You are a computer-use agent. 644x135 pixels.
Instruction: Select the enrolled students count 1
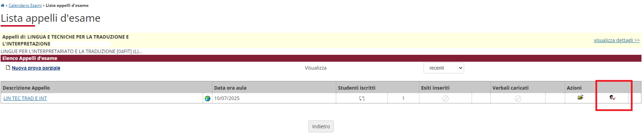pyautogui.click(x=403, y=98)
